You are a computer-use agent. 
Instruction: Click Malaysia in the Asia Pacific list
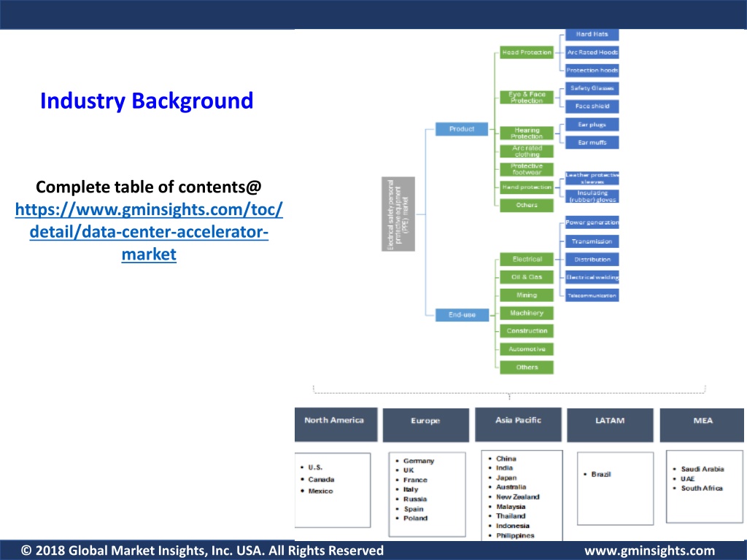click(511, 507)
